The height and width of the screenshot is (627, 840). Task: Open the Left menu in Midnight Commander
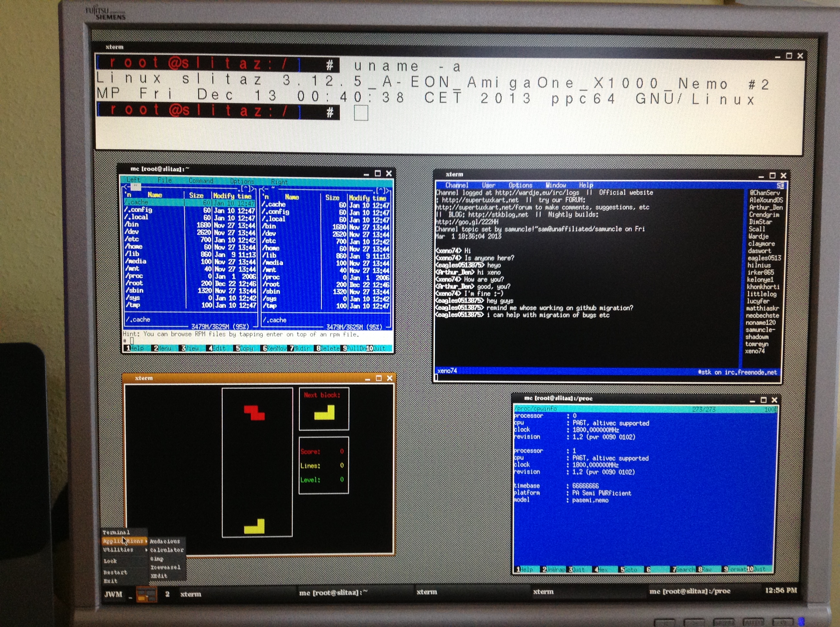pos(133,179)
